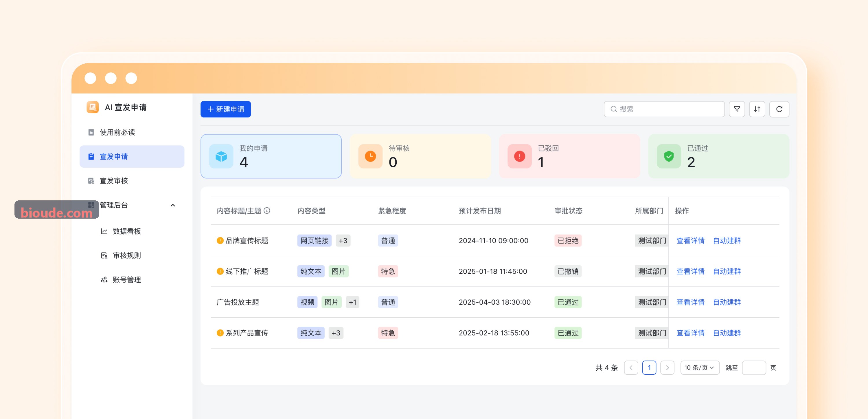This screenshot has width=868, height=419.
Task: Select the 我的申请 summary card
Action: tap(271, 156)
